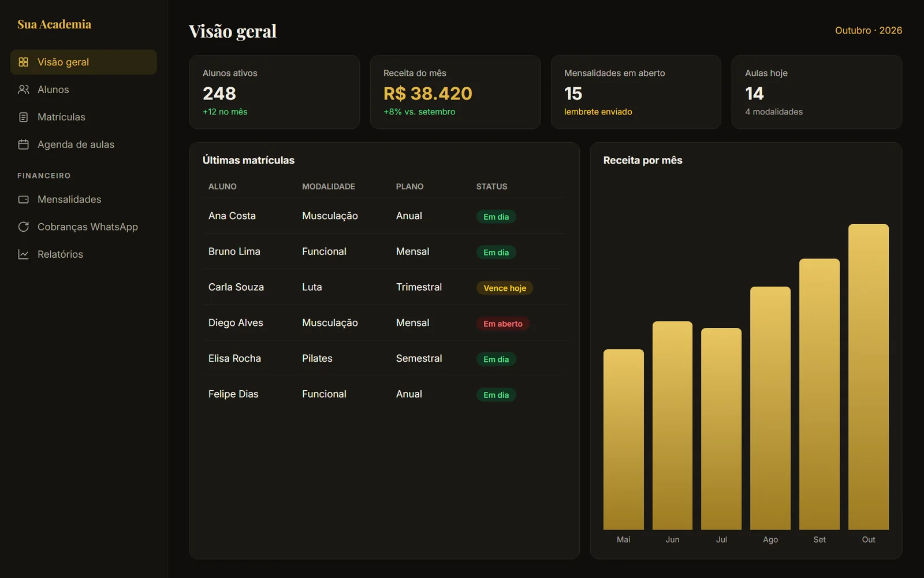Click Elisa Rocha's Pilates modality

pyautogui.click(x=317, y=358)
